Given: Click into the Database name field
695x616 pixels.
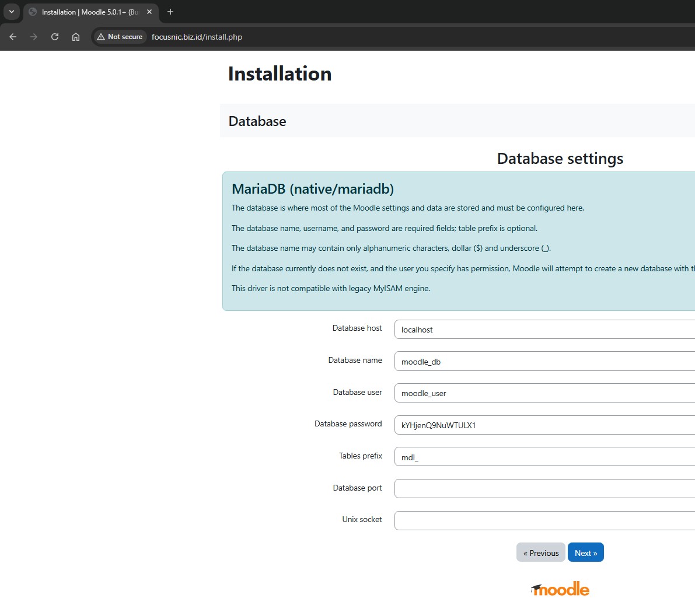Looking at the screenshot, I should point(543,361).
